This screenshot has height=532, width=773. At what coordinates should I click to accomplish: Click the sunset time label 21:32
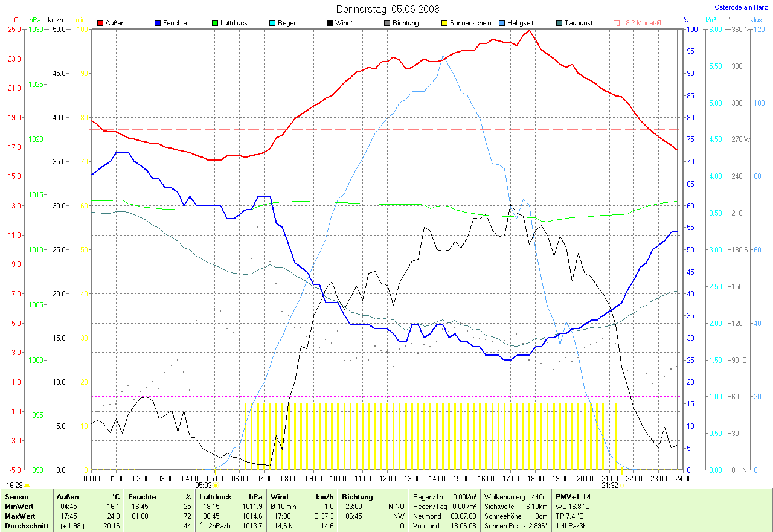click(x=609, y=485)
